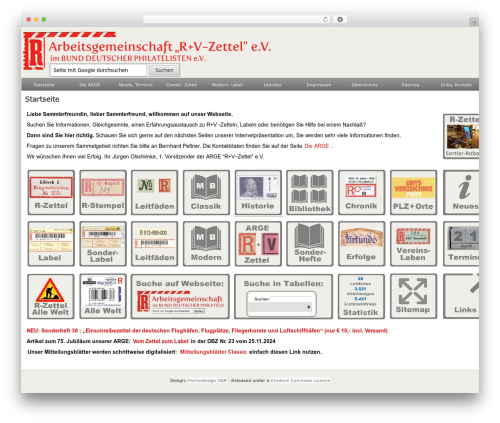
Task: Reload the page in browser bar
Action: pyautogui.click(x=325, y=19)
